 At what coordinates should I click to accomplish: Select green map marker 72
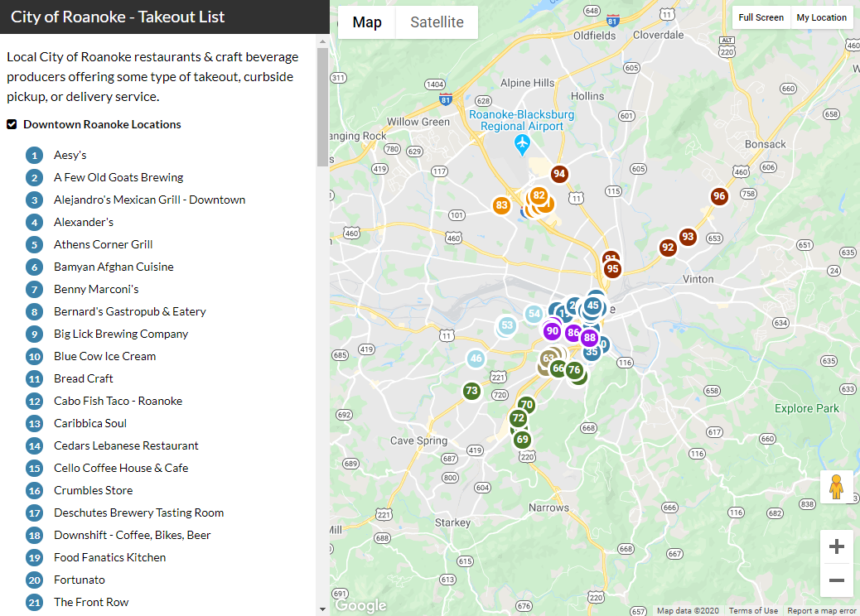click(519, 418)
